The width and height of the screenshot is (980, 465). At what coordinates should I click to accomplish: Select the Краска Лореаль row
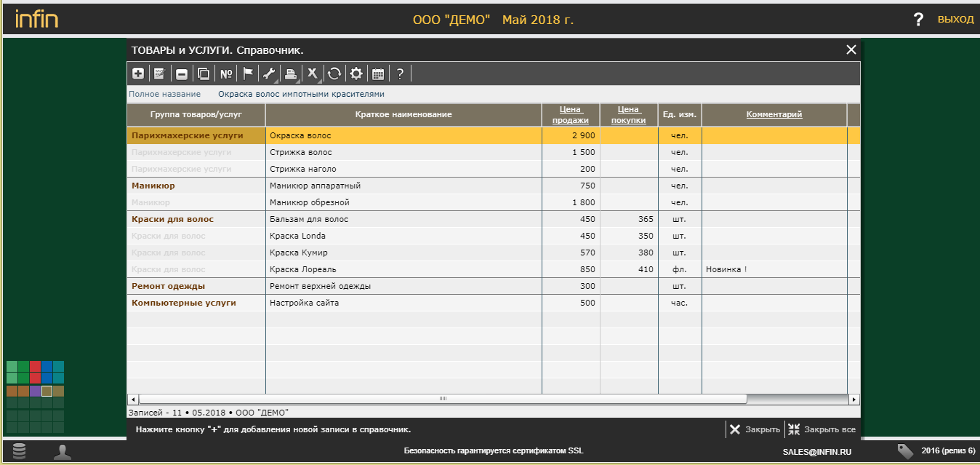point(403,269)
